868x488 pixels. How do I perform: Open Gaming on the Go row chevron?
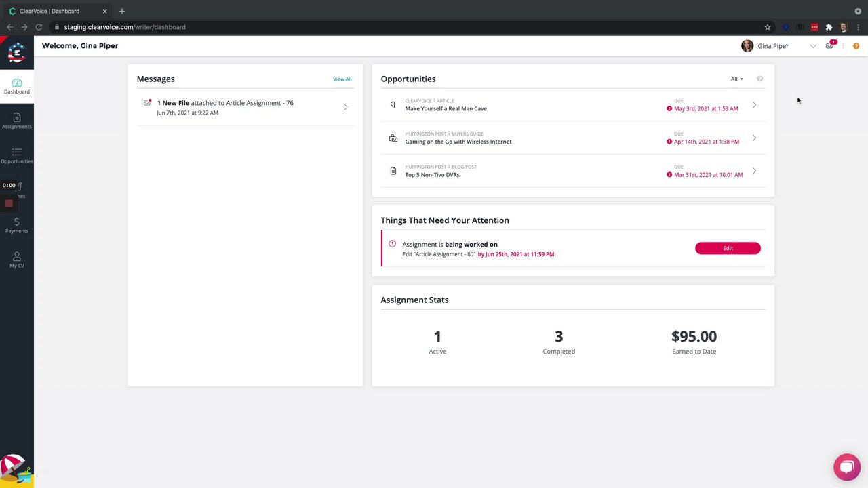click(x=754, y=138)
